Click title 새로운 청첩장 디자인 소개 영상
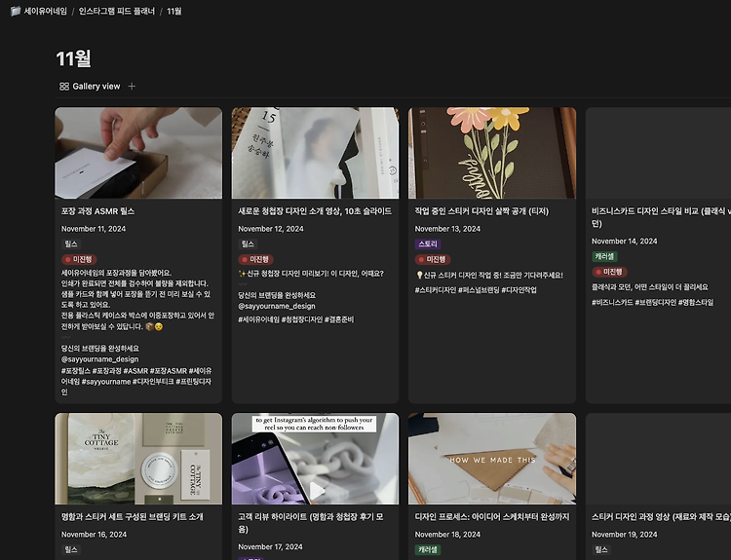This screenshot has height=560, width=731. pos(315,211)
